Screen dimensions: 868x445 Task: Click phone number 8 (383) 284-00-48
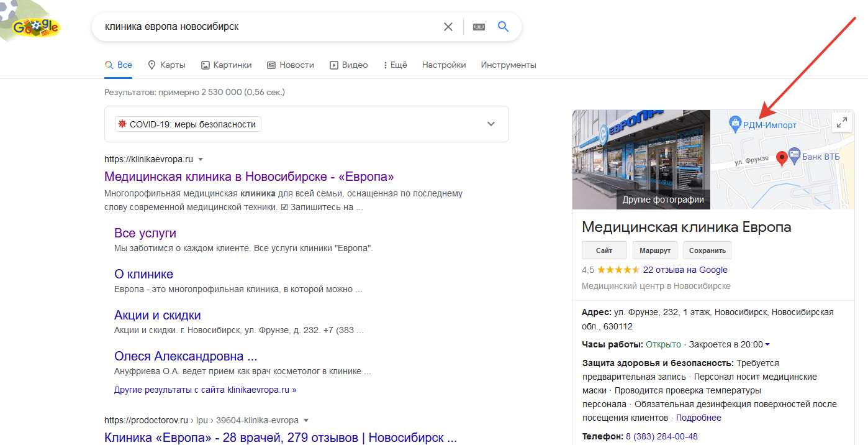click(x=662, y=436)
